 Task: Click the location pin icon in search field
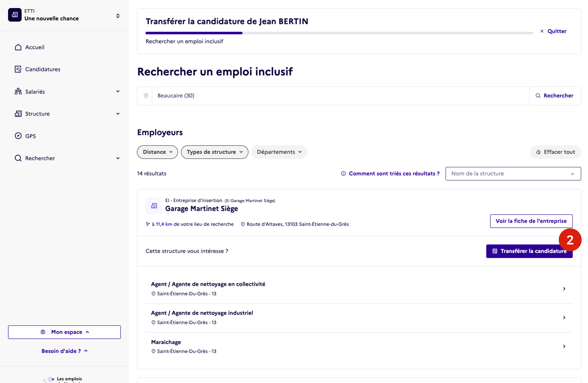(x=146, y=96)
